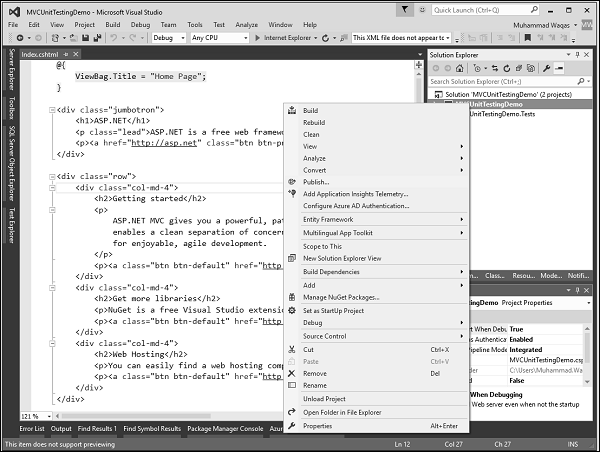Viewport: 600px width, 452px height.
Task: Open the Analyze menu in menu bar
Action: [x=246, y=23]
